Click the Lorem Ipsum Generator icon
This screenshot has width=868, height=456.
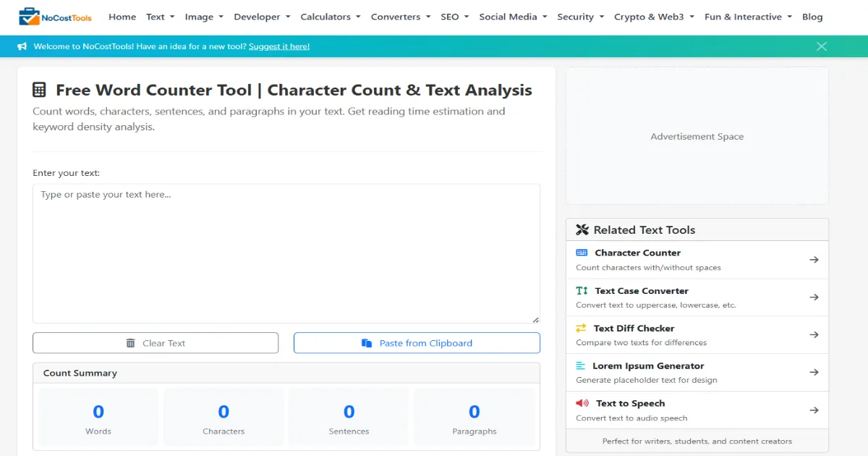[x=581, y=366]
